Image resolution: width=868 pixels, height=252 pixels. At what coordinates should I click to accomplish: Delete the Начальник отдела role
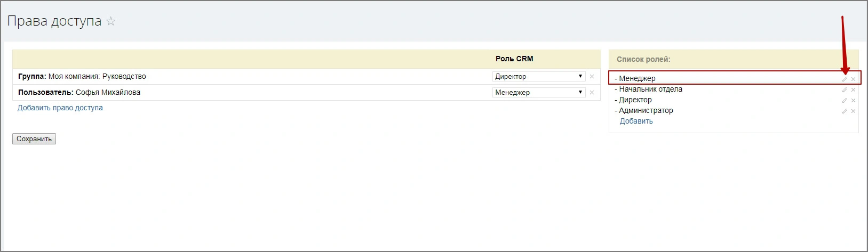[853, 90]
